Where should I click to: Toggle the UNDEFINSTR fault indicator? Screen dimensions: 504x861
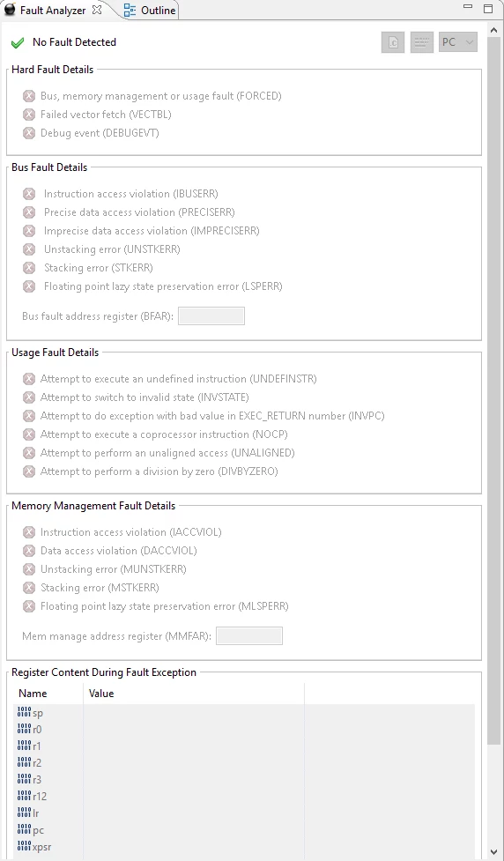[x=29, y=379]
